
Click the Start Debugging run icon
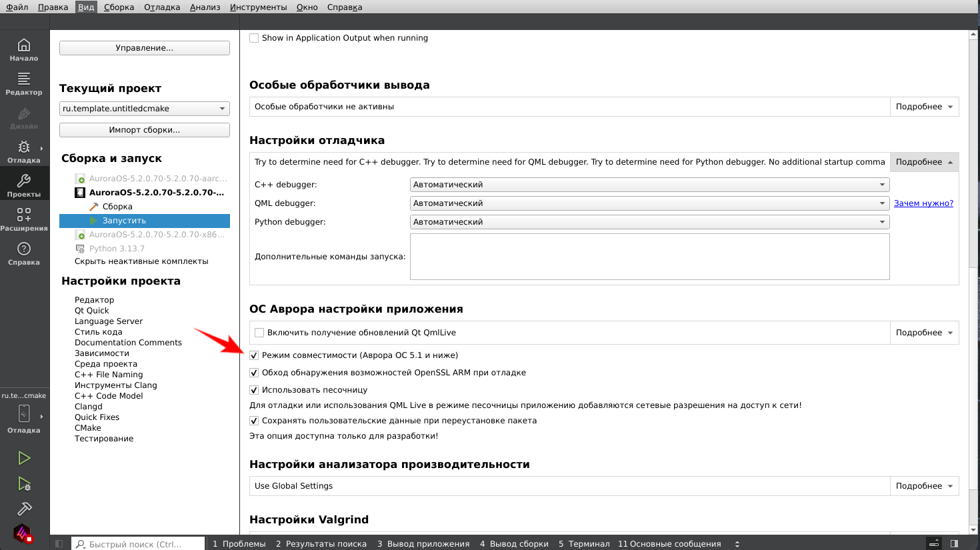24,483
